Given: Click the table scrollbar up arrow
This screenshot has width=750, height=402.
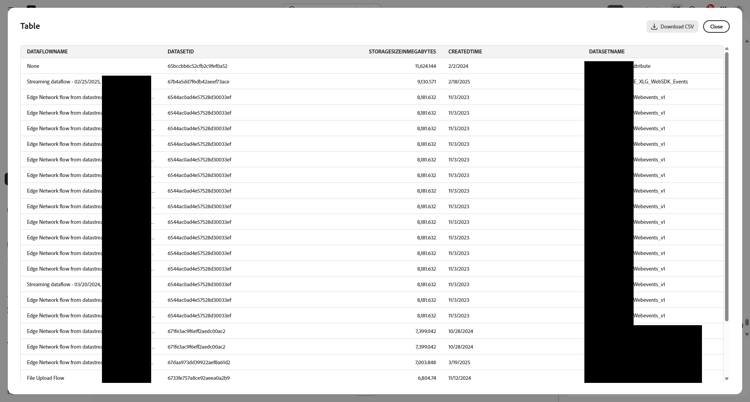Looking at the screenshot, I should 727,49.
